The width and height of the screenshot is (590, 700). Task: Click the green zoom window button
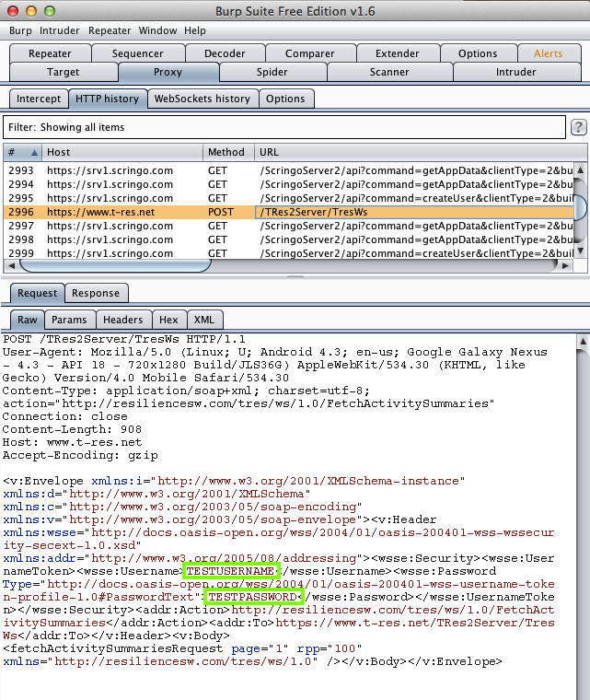[x=50, y=11]
